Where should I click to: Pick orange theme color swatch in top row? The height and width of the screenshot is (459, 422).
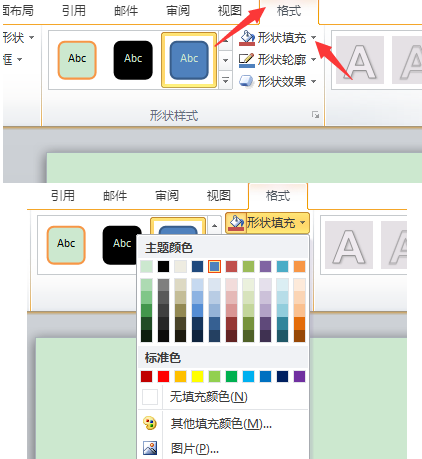tap(299, 267)
